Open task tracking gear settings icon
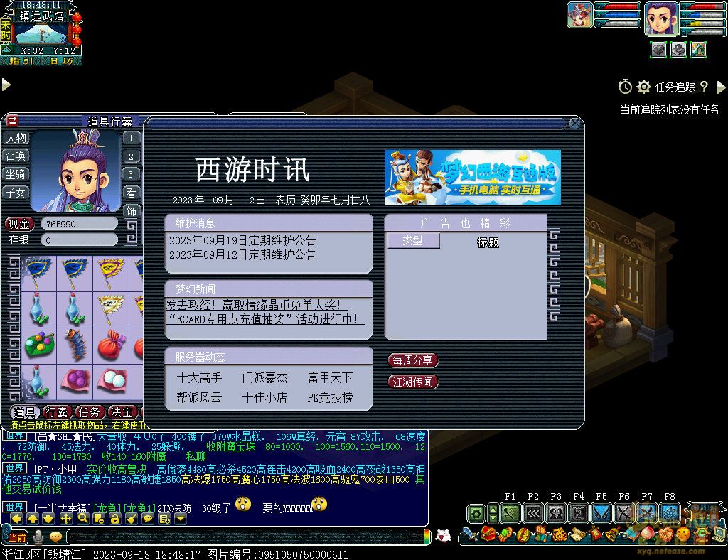This screenshot has width=728, height=560. tap(643, 87)
